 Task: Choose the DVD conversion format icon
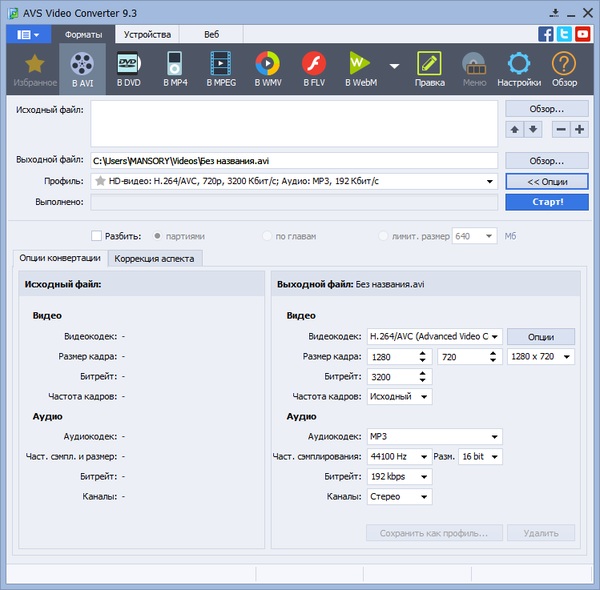[x=128, y=68]
